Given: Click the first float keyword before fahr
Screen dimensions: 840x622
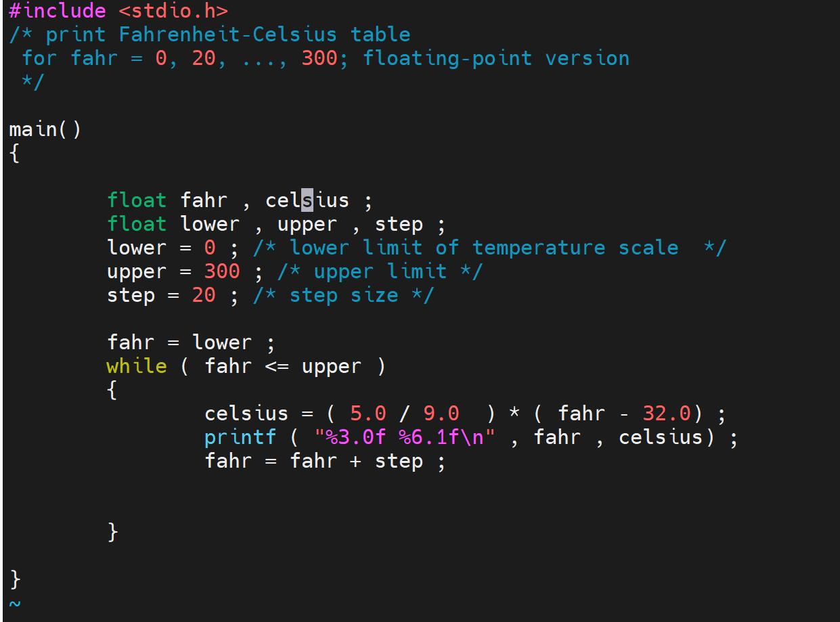Looking at the screenshot, I should coord(137,200).
